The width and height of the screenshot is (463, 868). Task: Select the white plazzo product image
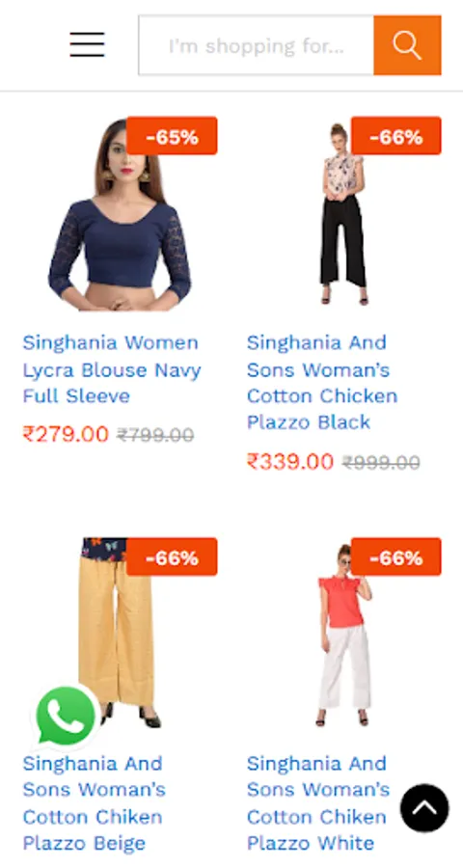(343, 636)
